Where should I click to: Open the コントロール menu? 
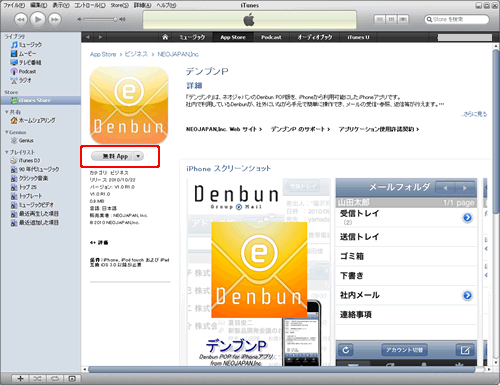pyautogui.click(x=90, y=5)
